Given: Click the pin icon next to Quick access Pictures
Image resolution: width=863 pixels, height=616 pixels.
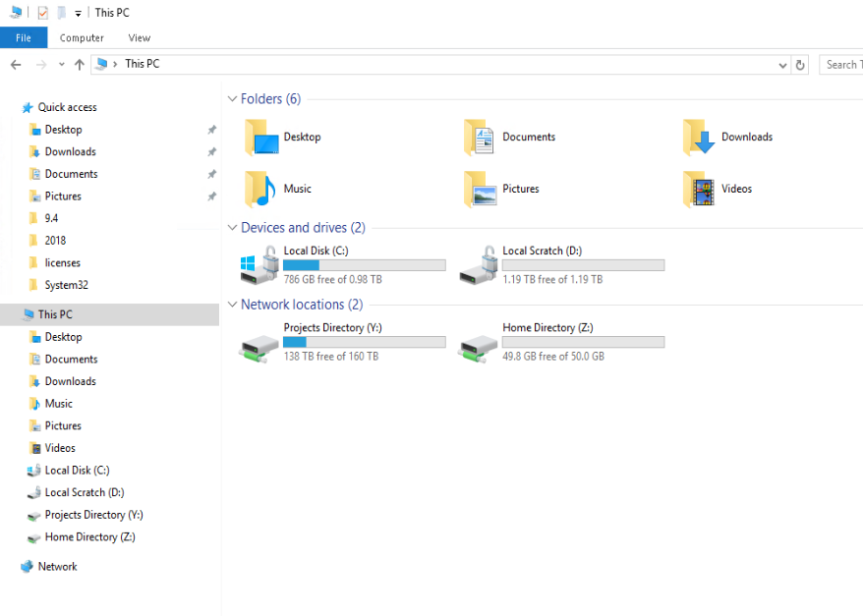Looking at the screenshot, I should [212, 196].
